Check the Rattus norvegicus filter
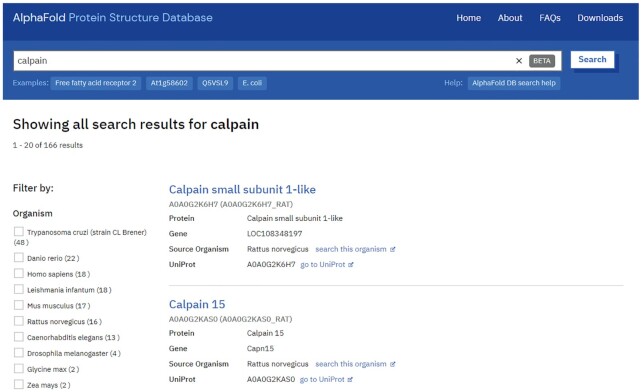 point(19,321)
